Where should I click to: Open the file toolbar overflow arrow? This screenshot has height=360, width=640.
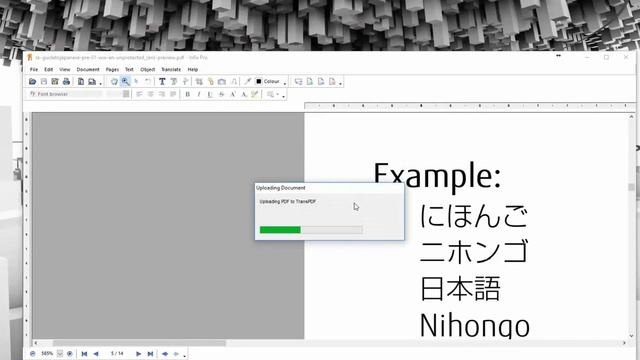pyautogui.click(x=101, y=84)
